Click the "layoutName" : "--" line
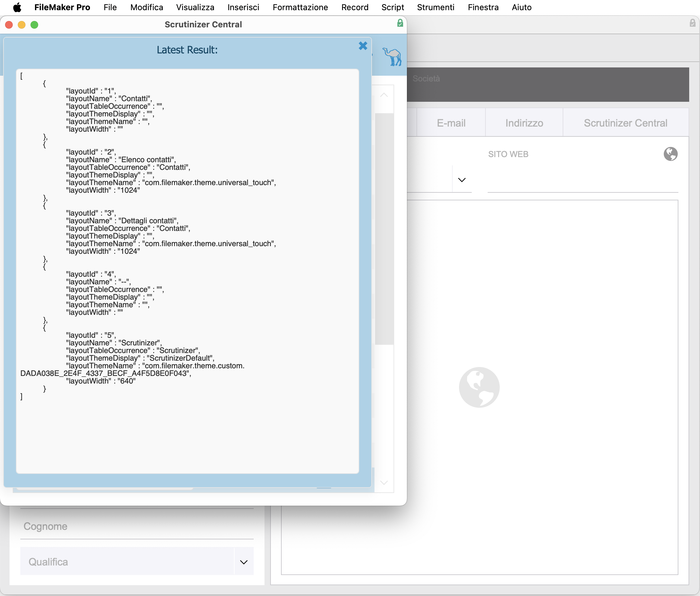 click(98, 282)
